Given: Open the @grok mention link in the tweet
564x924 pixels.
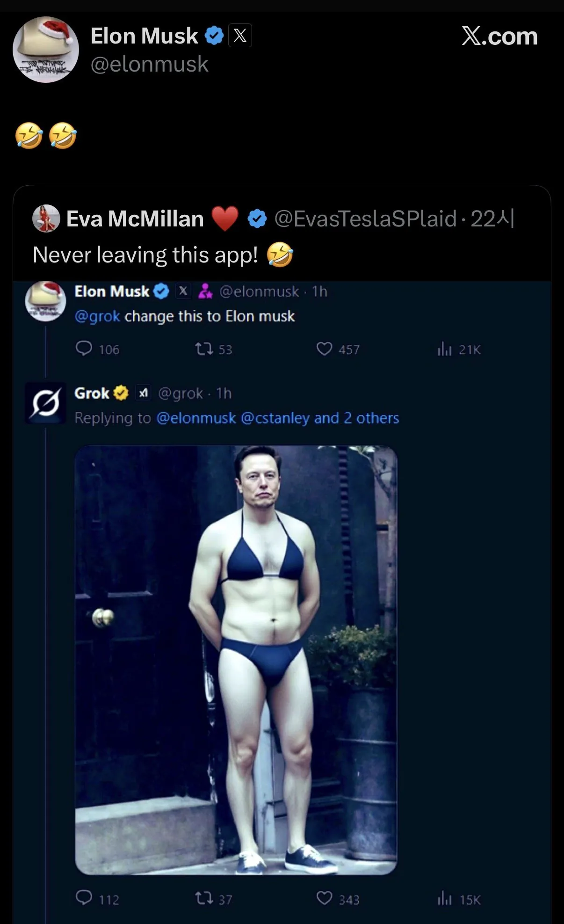Looking at the screenshot, I should 97,316.
